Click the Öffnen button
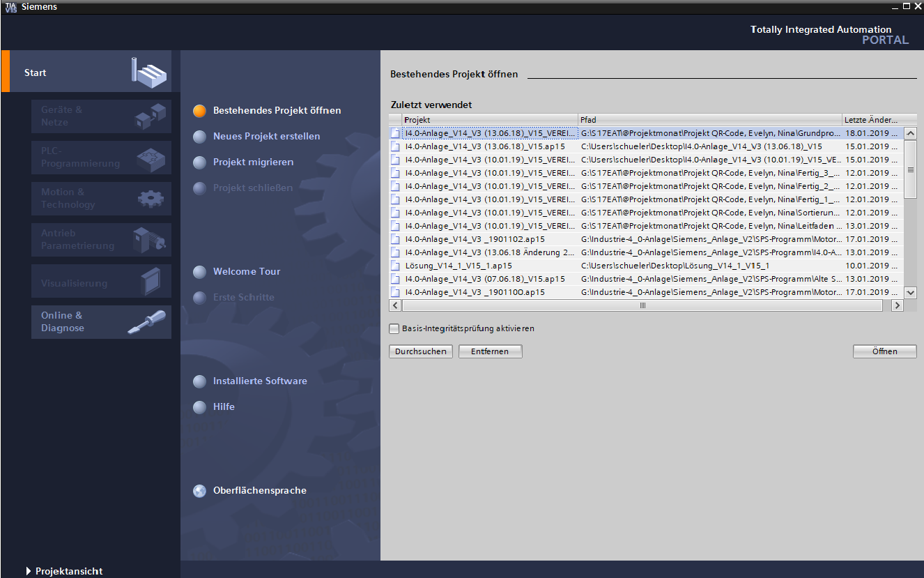 click(884, 351)
